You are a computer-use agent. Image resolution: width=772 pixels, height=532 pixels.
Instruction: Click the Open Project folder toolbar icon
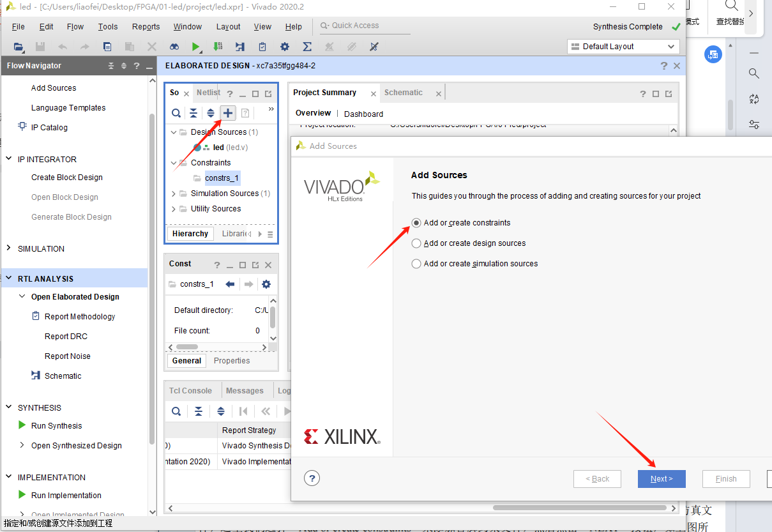click(x=19, y=47)
